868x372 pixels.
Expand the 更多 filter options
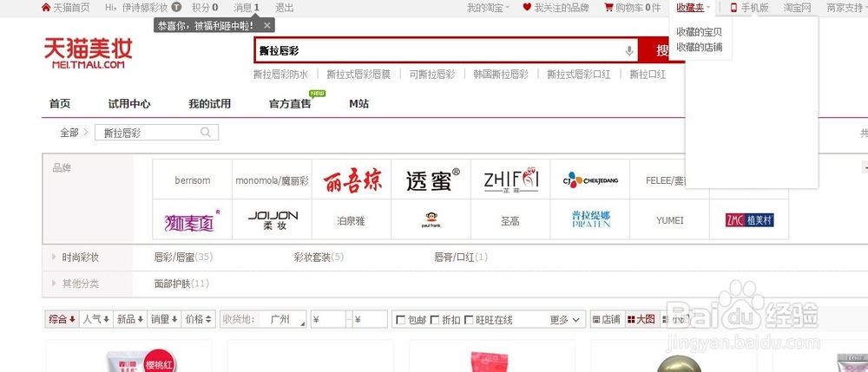click(565, 319)
